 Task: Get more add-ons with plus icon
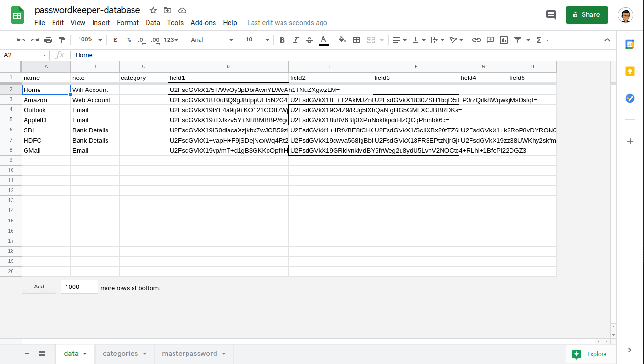click(630, 141)
